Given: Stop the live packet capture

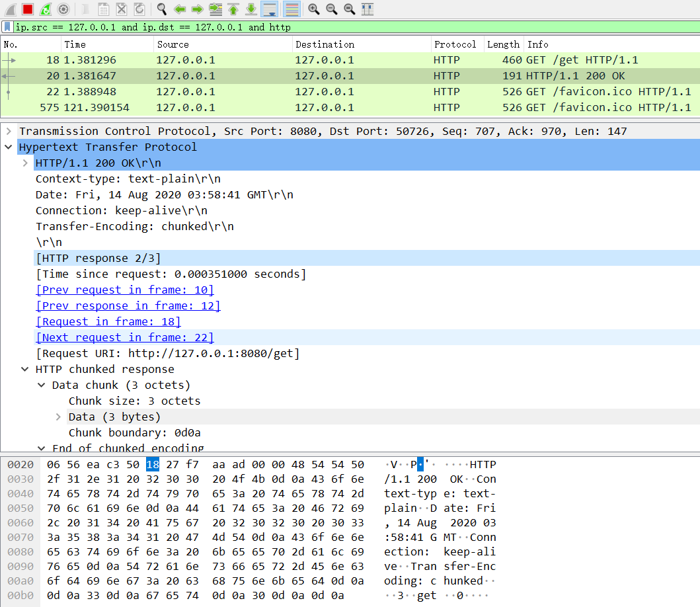Looking at the screenshot, I should tap(26, 9).
